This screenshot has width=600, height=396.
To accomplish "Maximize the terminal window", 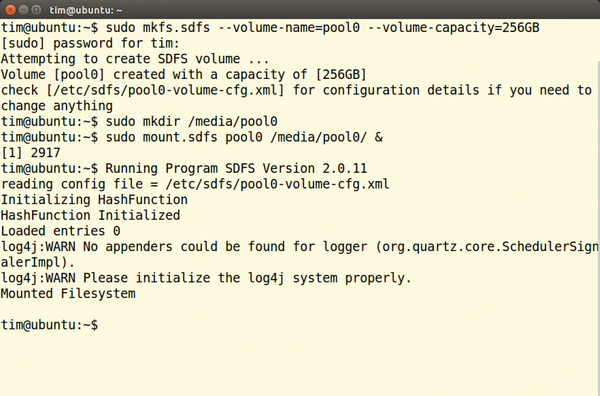I will 36,10.
